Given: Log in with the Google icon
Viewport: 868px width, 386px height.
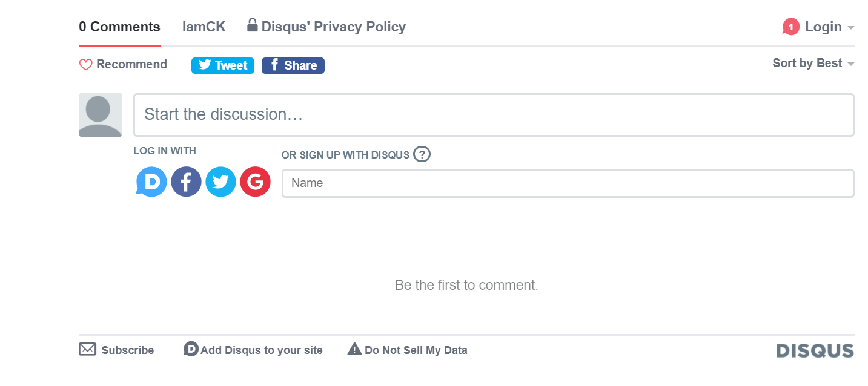Looking at the screenshot, I should click(x=255, y=182).
